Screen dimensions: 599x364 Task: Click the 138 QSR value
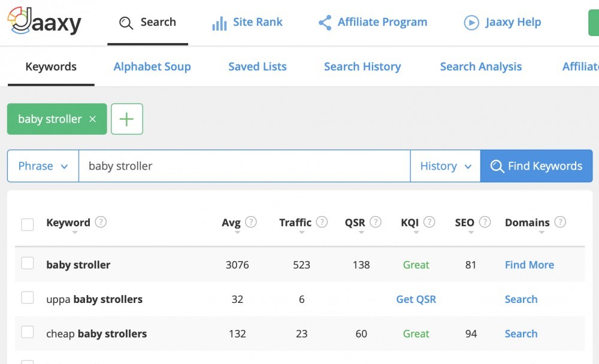pos(361,265)
